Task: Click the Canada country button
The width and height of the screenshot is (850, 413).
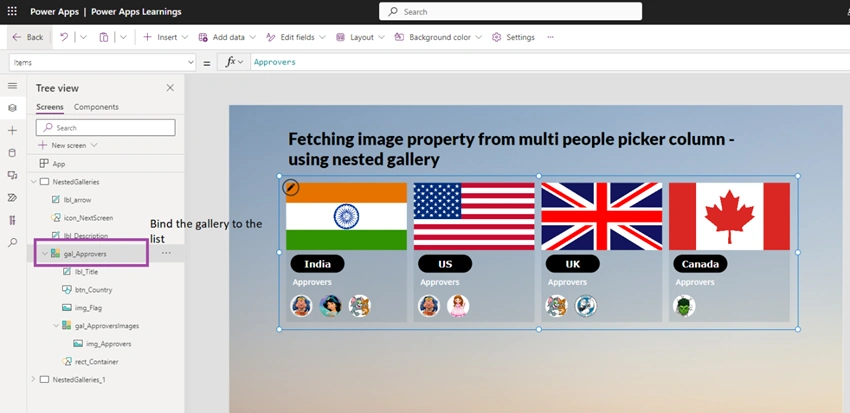Action: point(700,264)
